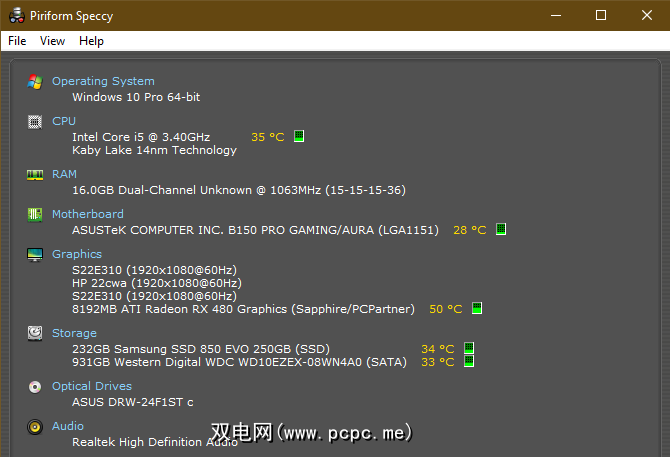
Task: Select the Intel Core i5 @ 3.40GHz text
Action: click(141, 137)
